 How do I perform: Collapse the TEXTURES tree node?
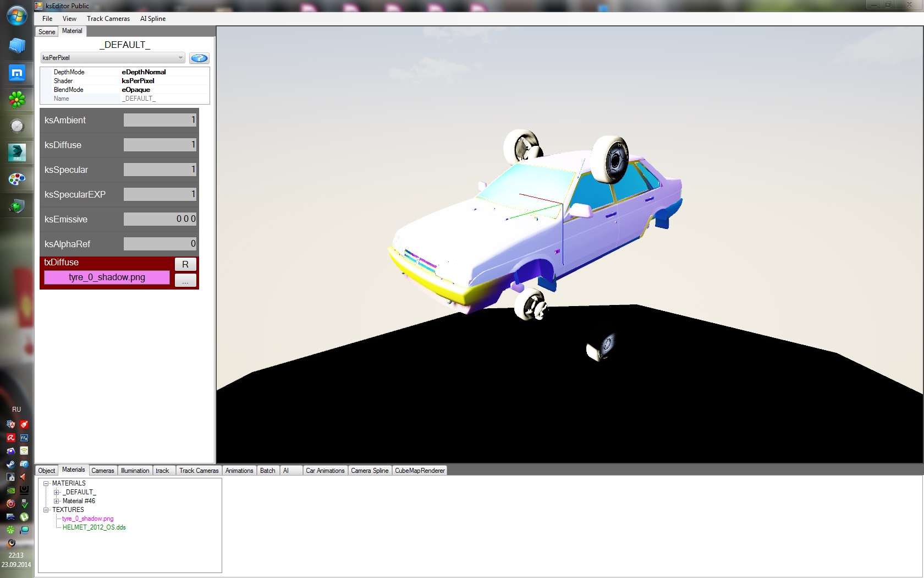[46, 510]
